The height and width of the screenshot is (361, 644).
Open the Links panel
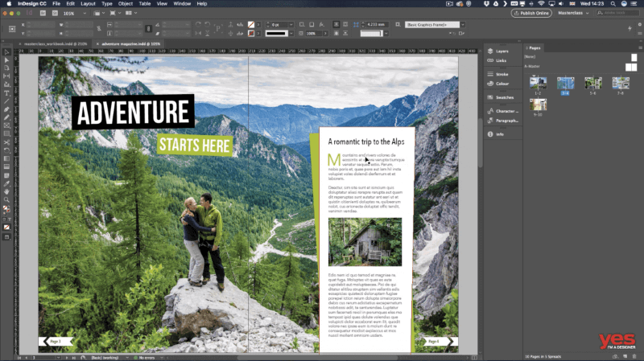click(500, 60)
